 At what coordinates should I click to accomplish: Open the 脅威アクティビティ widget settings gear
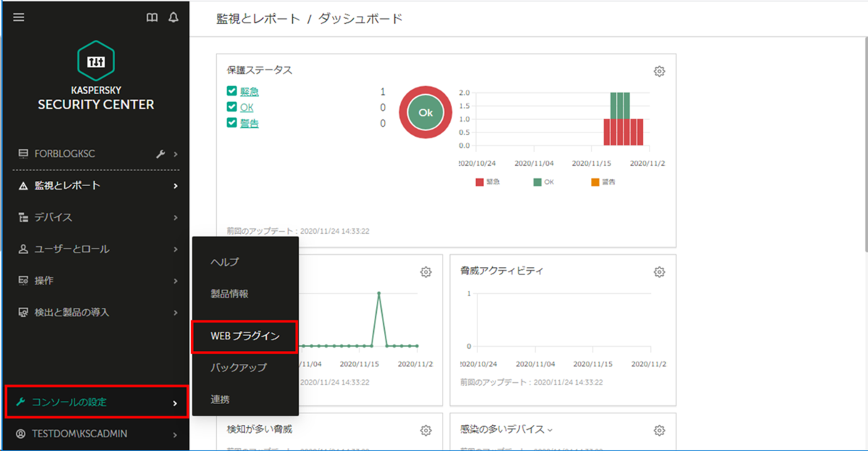pos(658,271)
